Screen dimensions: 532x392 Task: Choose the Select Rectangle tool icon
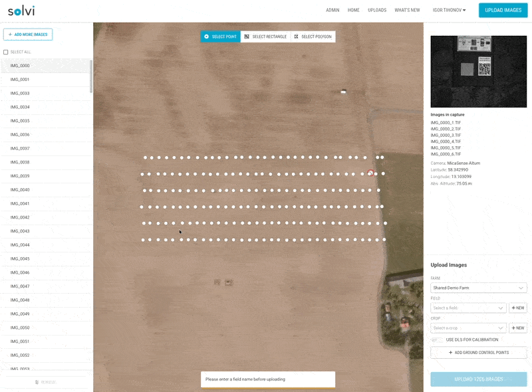coord(247,37)
